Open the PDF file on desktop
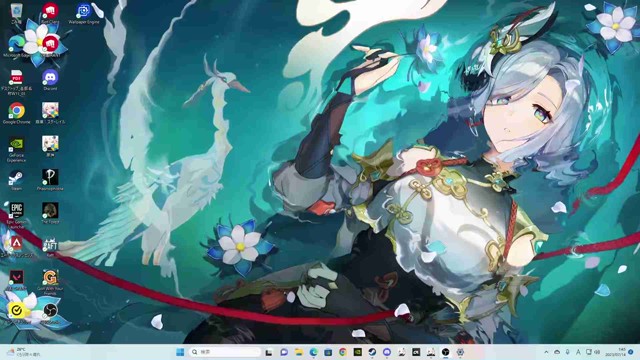The height and width of the screenshot is (360, 640). (x=16, y=82)
